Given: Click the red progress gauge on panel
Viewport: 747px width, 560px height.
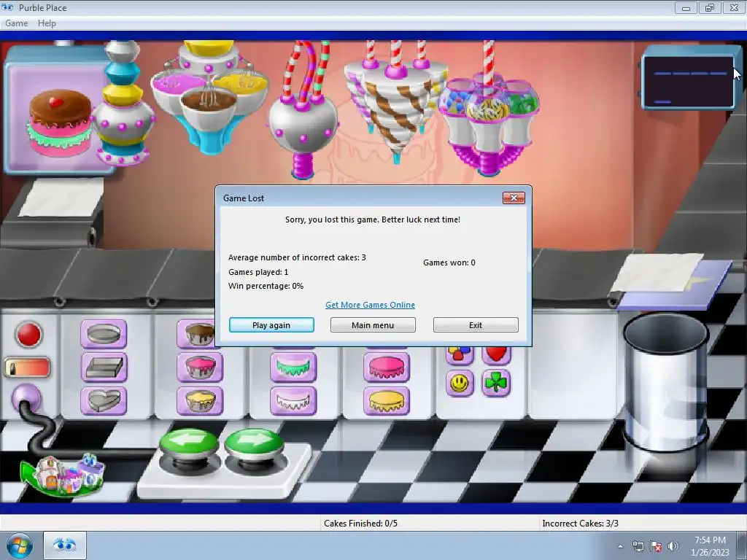Looking at the screenshot, I should (x=27, y=367).
